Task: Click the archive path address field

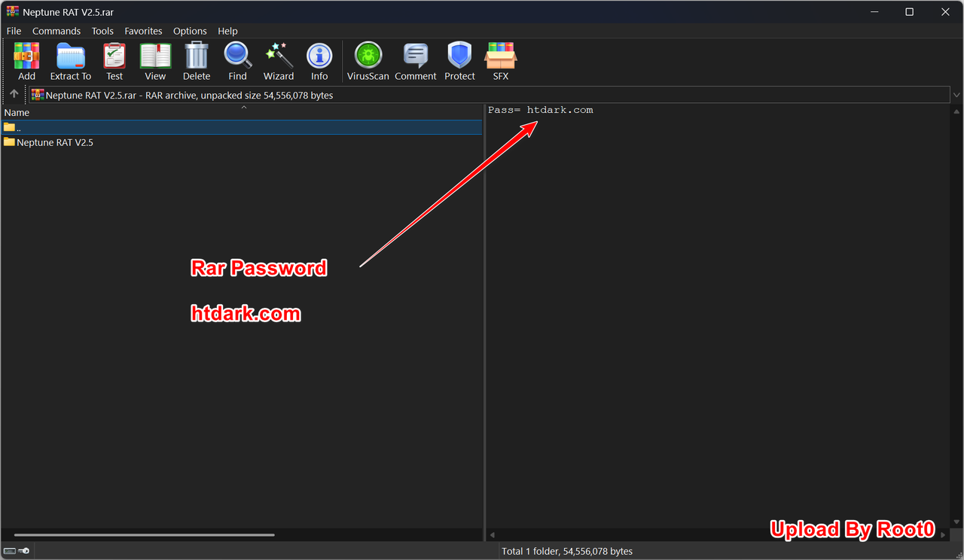Action: 490,95
